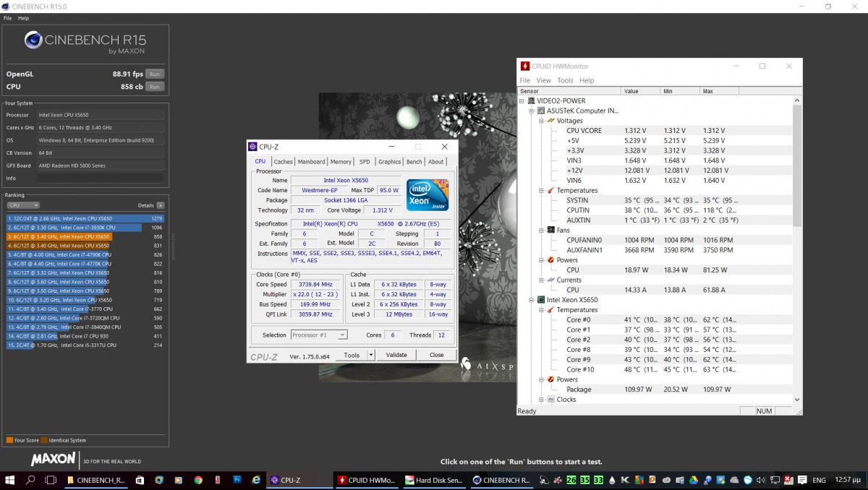
Task: Collapse the VIDEO2-POWER tree node
Action: point(522,100)
